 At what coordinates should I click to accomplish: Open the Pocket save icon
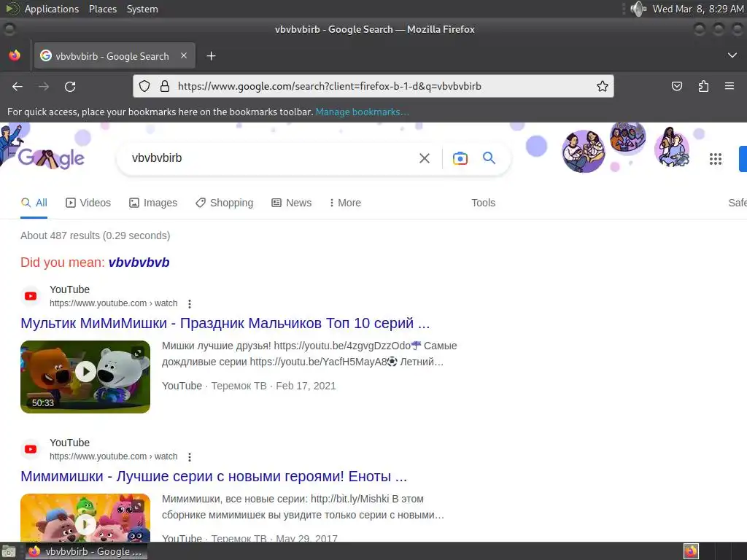(676, 86)
